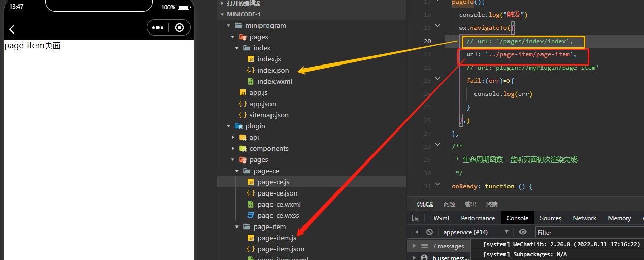Open index.json in the file tree
644x260 pixels.
(273, 70)
